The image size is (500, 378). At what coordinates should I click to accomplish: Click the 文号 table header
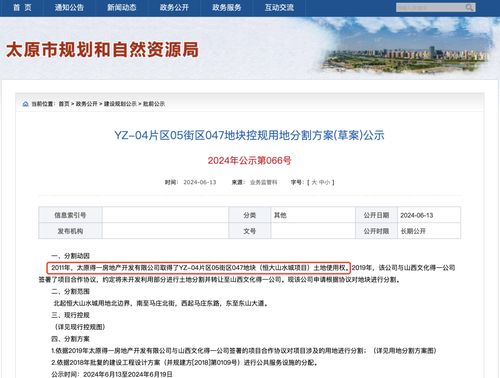pos(249,231)
